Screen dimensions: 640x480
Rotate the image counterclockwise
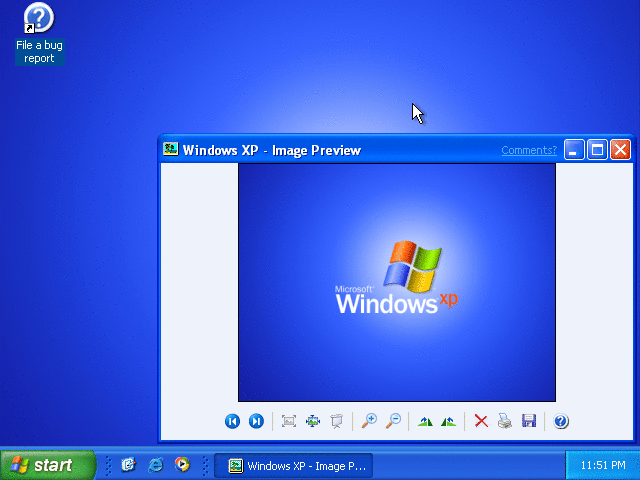[449, 421]
